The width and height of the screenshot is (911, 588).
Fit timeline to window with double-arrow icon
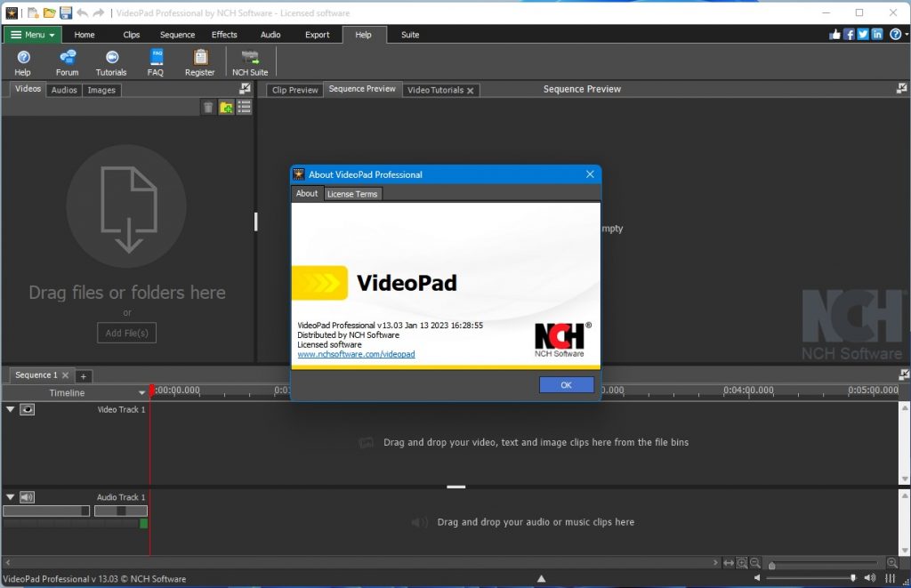[729, 562]
